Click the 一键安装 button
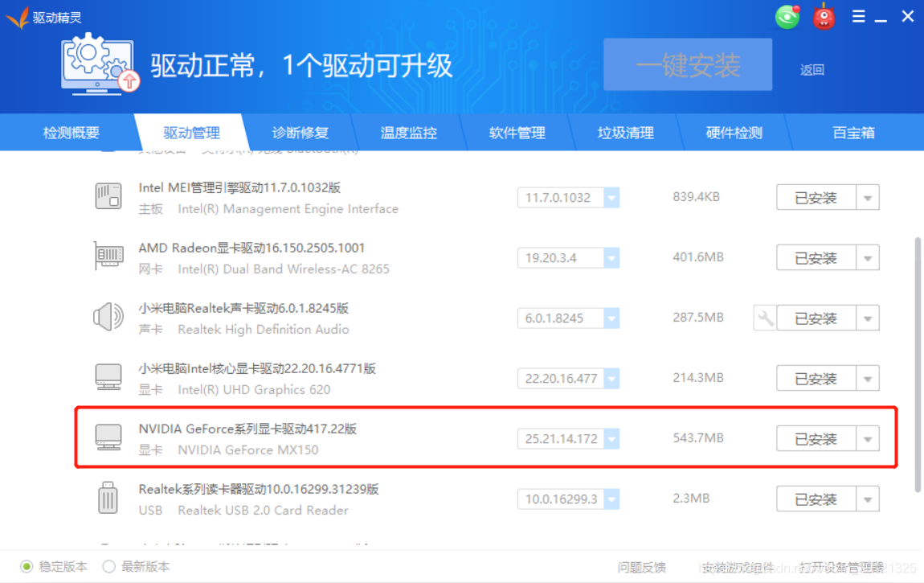The image size is (924, 583). point(688,64)
